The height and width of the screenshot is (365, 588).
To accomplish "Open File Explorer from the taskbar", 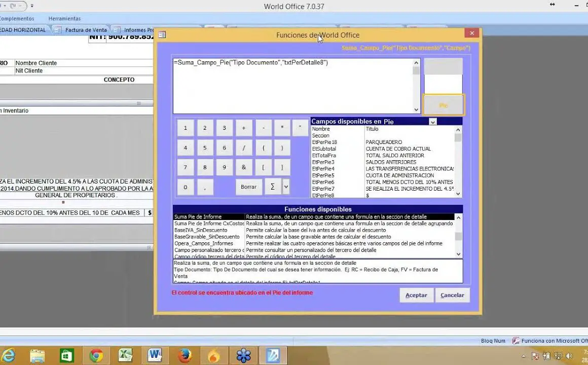I will click(38, 355).
